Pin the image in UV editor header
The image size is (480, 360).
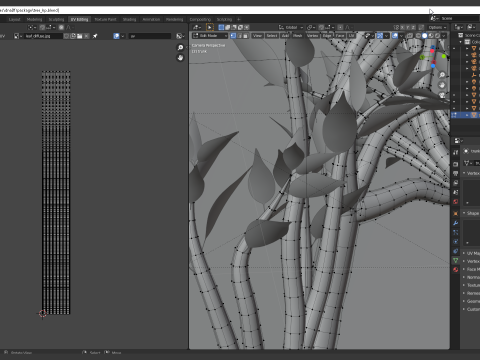[x=95, y=36]
